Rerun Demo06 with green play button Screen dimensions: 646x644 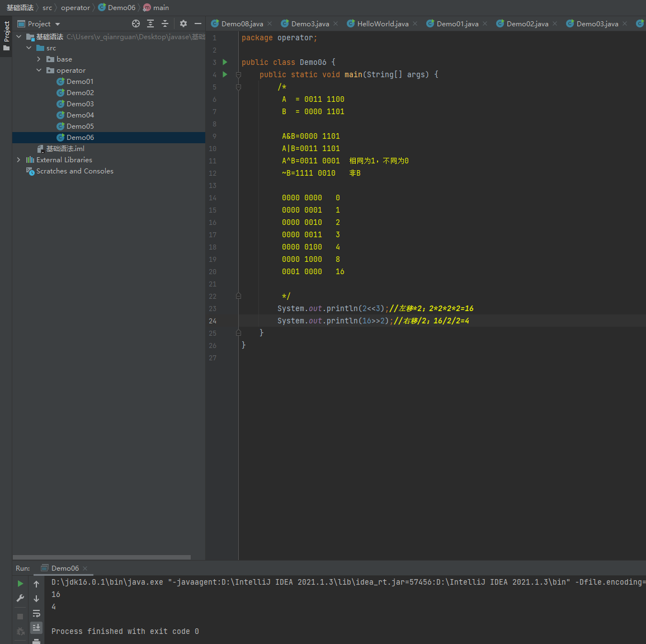pos(20,584)
